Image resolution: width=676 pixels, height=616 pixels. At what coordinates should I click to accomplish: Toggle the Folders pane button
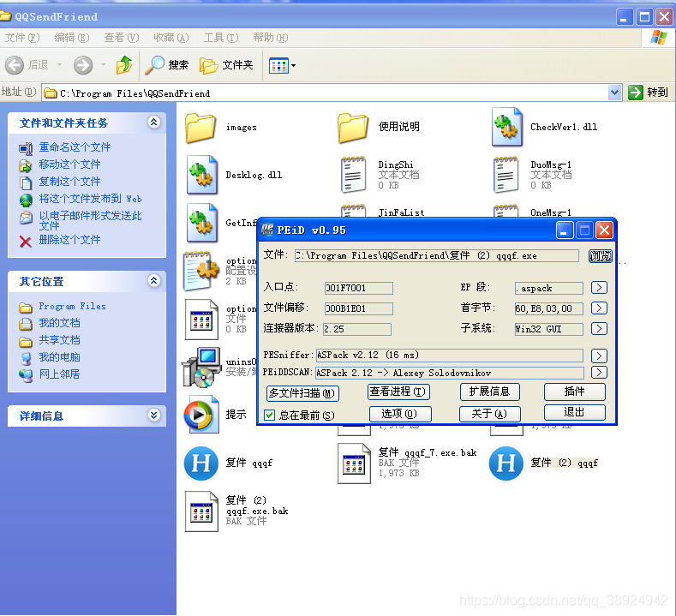click(x=226, y=65)
